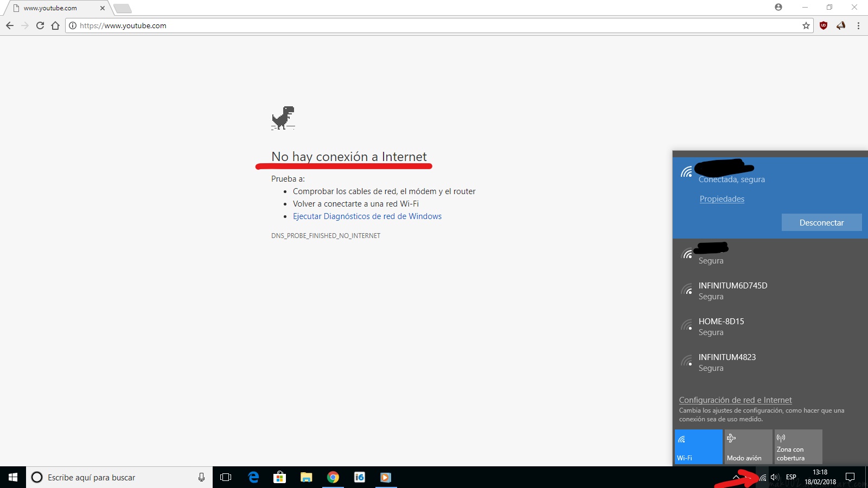Close the www.youtube.com tab
868x488 pixels.
click(102, 8)
